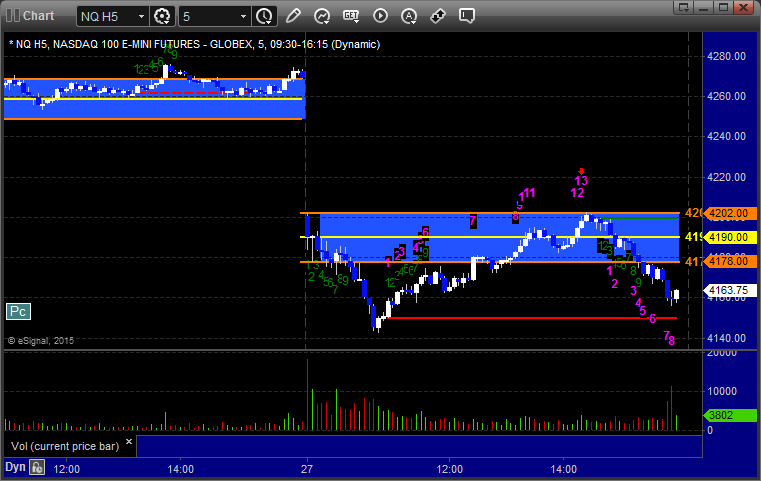Image resolution: width=761 pixels, height=481 pixels.
Task: Open the GET tools menu
Action: (351, 16)
